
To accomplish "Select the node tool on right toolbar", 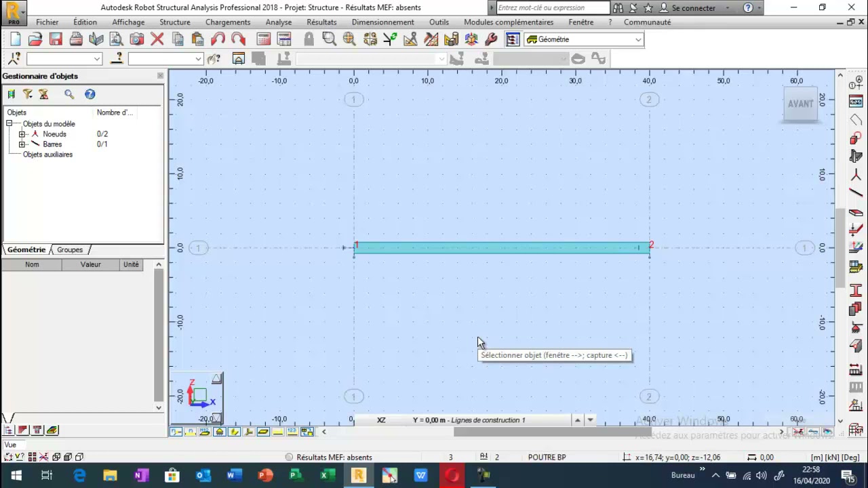I will pos(856,175).
